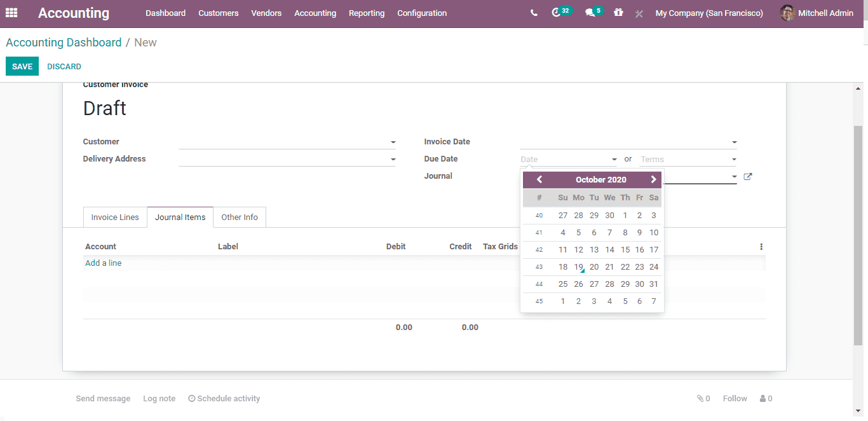Open activities clock icon with badge 32

(x=561, y=12)
